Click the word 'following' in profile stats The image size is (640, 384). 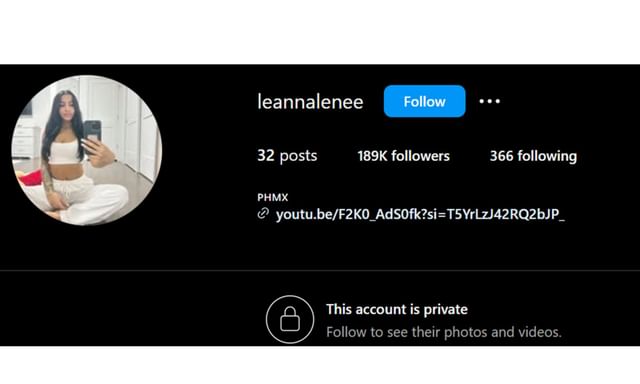pos(547,156)
